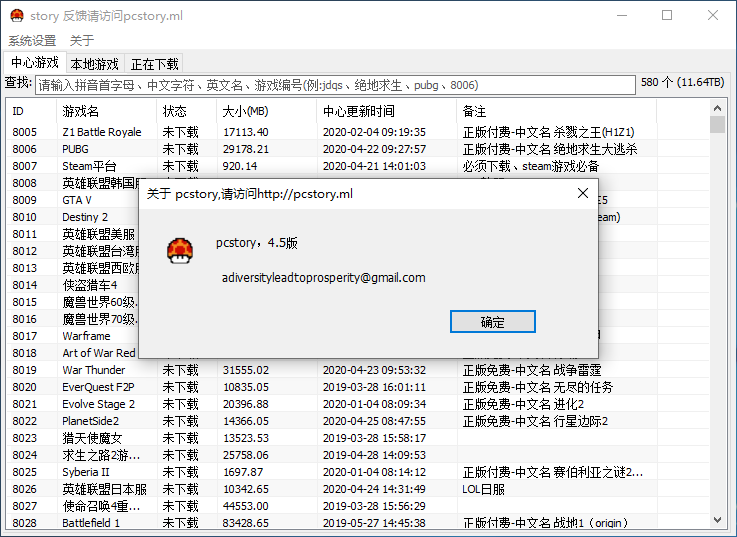This screenshot has height=537, width=737.
Task: Open the 关于 menu
Action: (82, 41)
